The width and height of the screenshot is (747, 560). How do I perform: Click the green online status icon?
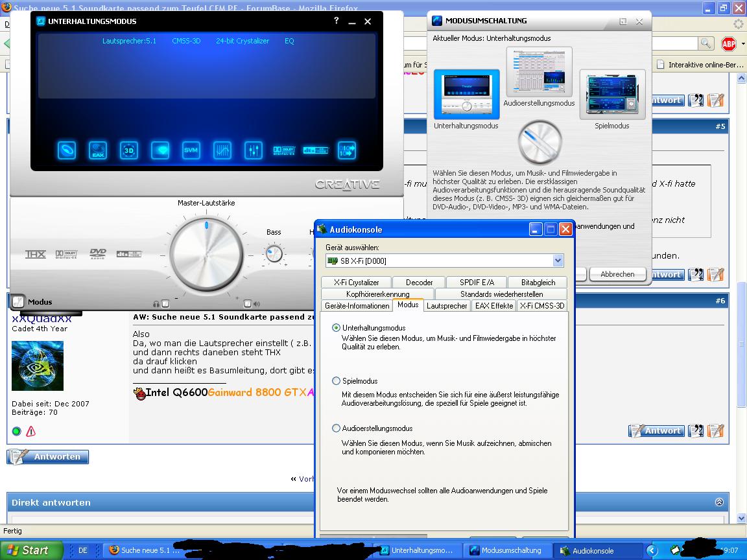click(17, 432)
